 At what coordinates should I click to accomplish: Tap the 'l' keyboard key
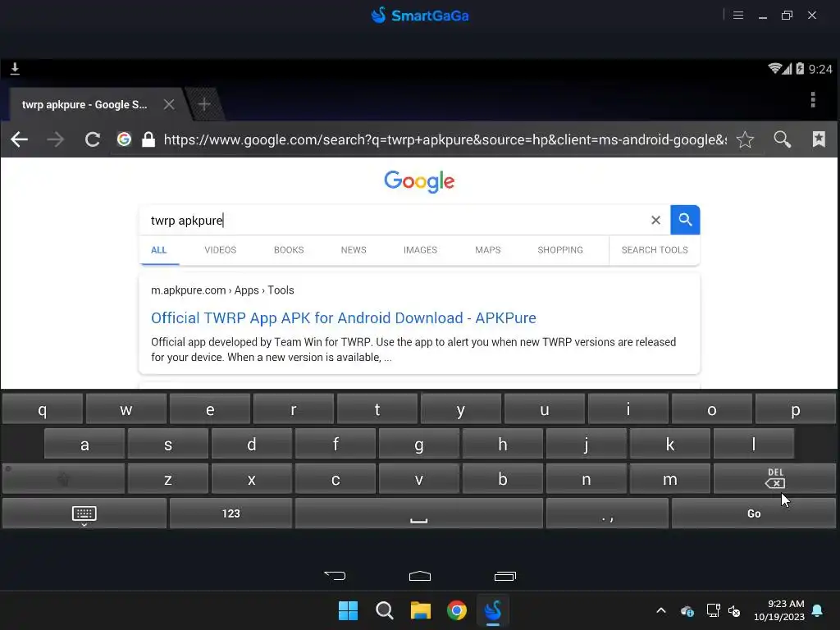click(x=753, y=444)
